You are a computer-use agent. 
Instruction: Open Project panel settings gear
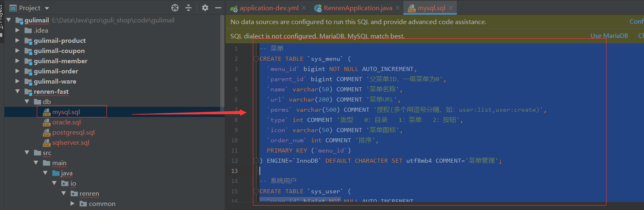[205, 8]
